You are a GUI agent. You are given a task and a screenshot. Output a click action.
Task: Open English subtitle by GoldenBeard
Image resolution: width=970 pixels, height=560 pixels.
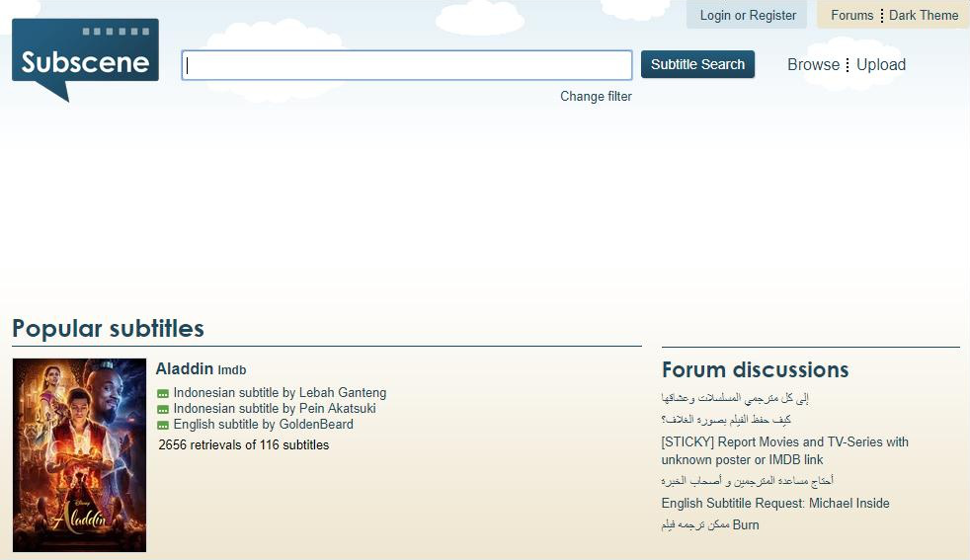tap(263, 425)
